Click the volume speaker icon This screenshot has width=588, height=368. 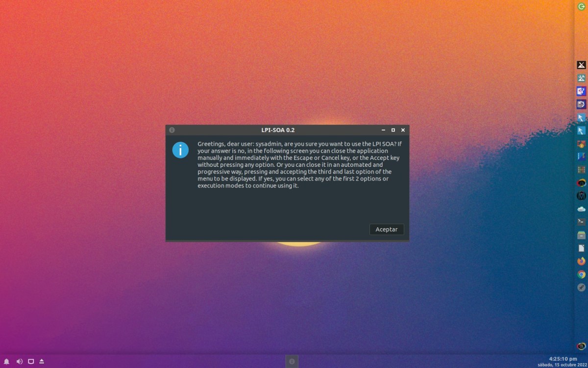(x=19, y=362)
